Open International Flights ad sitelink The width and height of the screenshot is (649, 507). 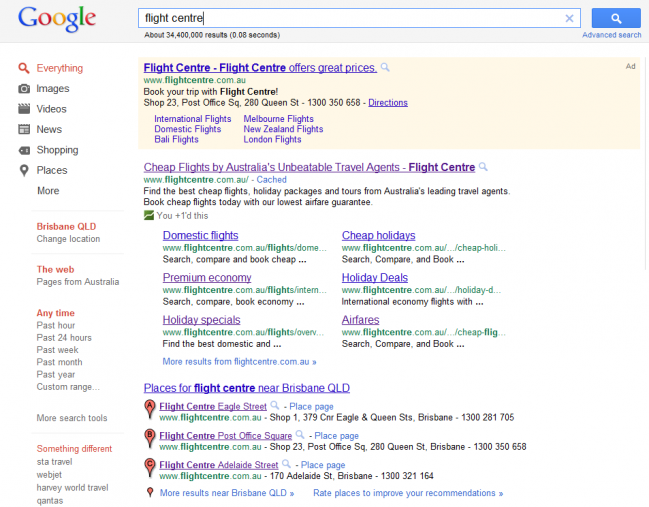[192, 119]
